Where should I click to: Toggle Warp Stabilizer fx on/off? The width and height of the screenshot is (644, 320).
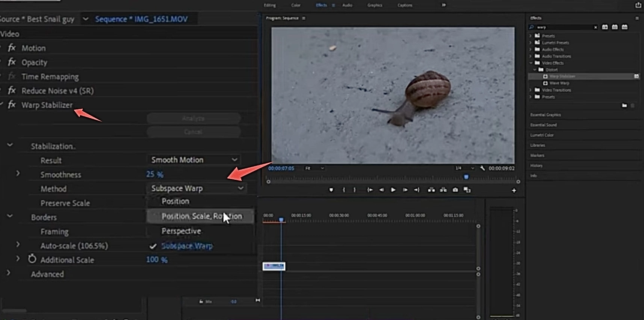coord(12,105)
